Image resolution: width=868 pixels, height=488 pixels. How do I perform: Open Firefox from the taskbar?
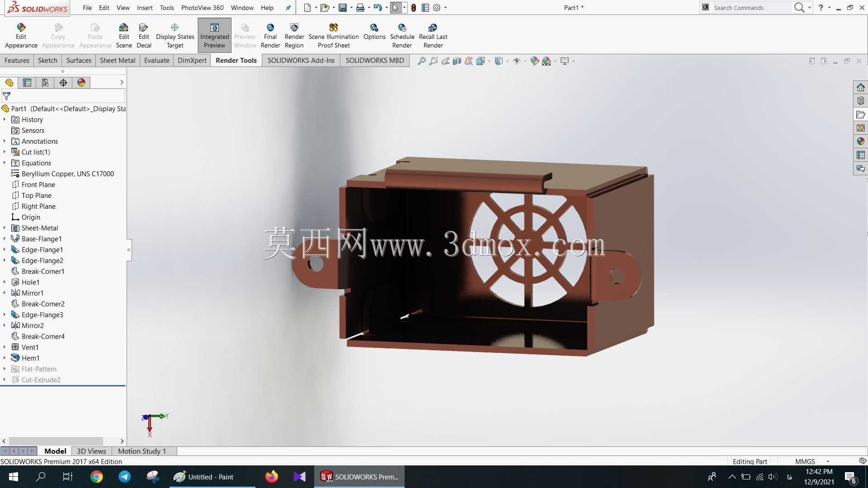(271, 477)
